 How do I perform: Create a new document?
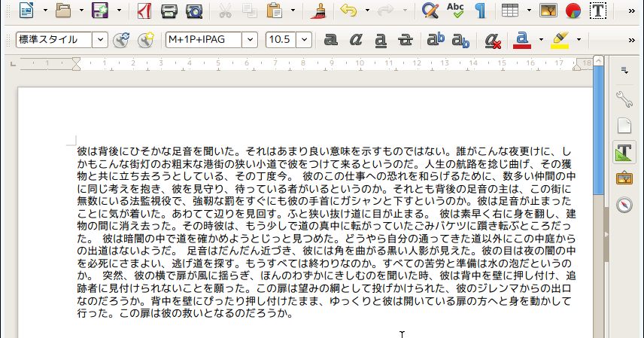[x=26, y=11]
